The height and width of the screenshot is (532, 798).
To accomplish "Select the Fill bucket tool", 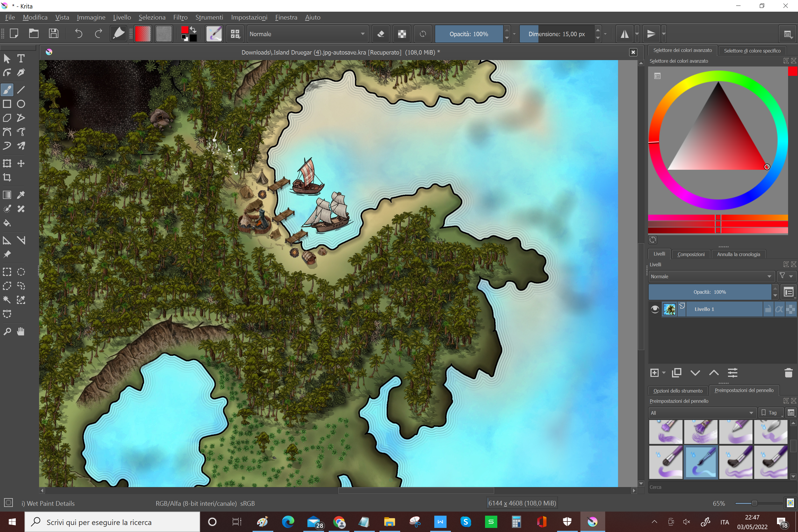I will click(7, 223).
